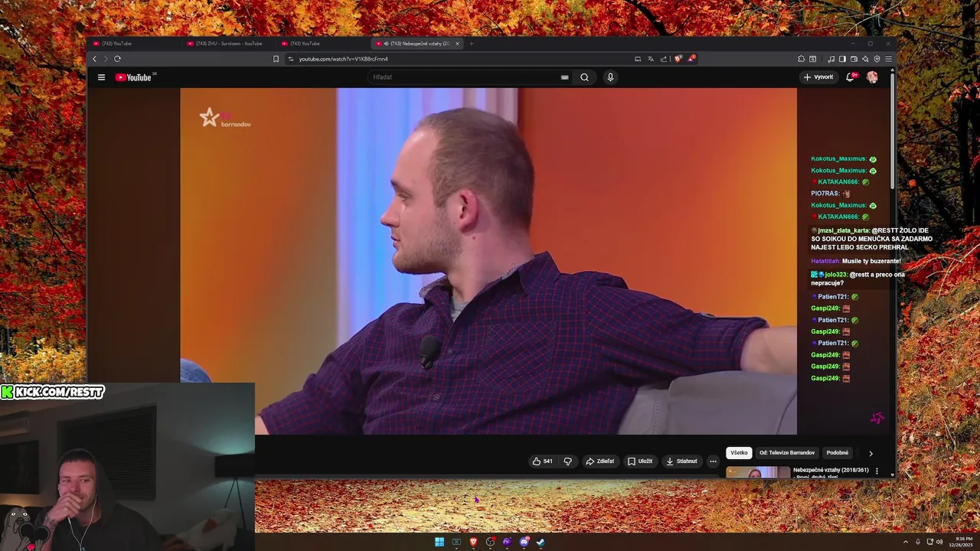Click the browser screenshot icon next to extensions

pyautogui.click(x=812, y=59)
